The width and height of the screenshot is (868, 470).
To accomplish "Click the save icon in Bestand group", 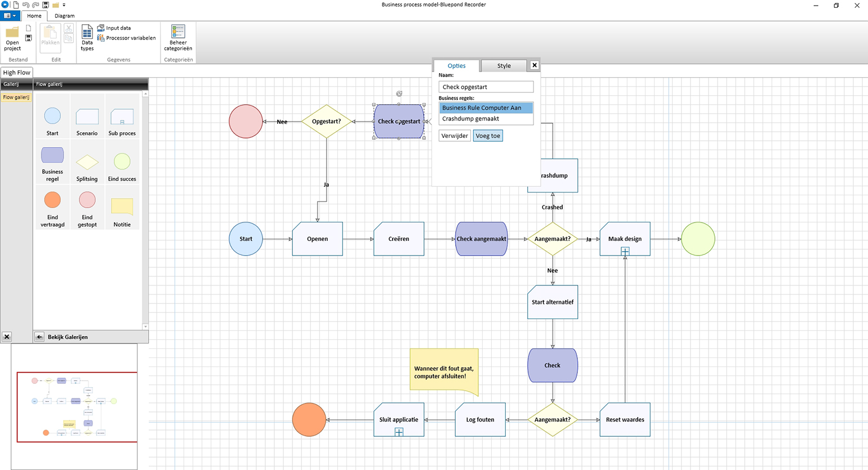I will click(29, 38).
